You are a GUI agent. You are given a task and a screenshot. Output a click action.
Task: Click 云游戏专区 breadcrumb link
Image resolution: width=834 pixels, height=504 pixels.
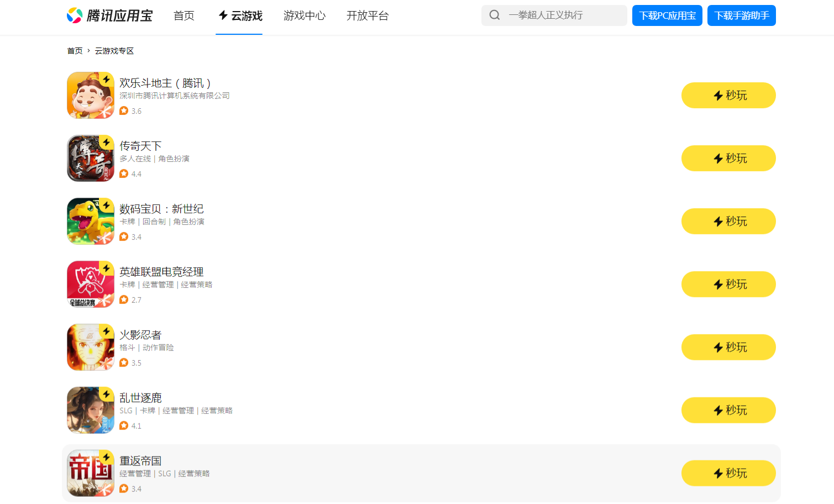(x=114, y=51)
